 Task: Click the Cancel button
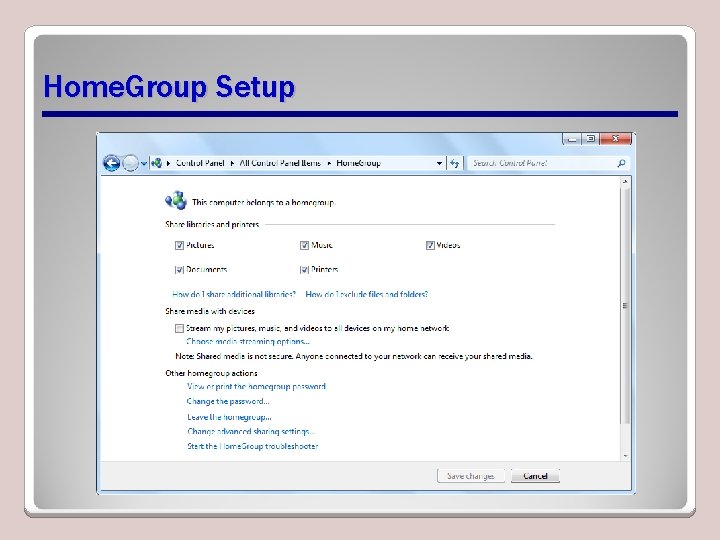(535, 476)
